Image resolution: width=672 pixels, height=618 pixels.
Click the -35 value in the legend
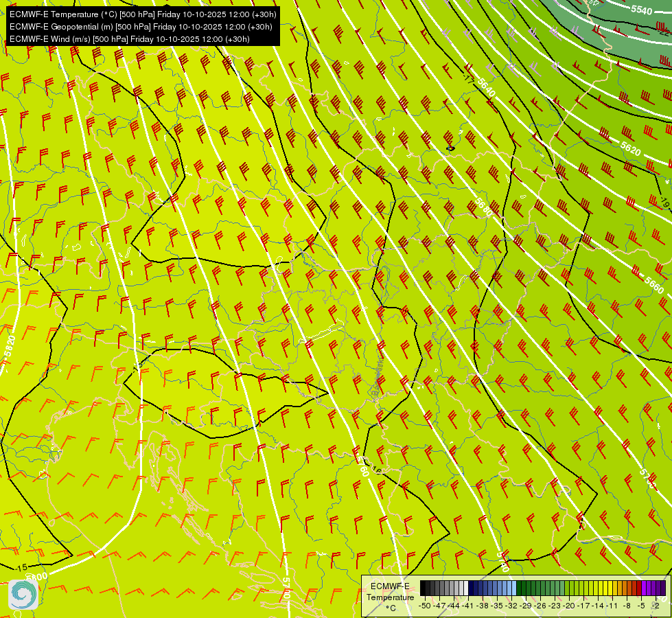click(x=497, y=606)
